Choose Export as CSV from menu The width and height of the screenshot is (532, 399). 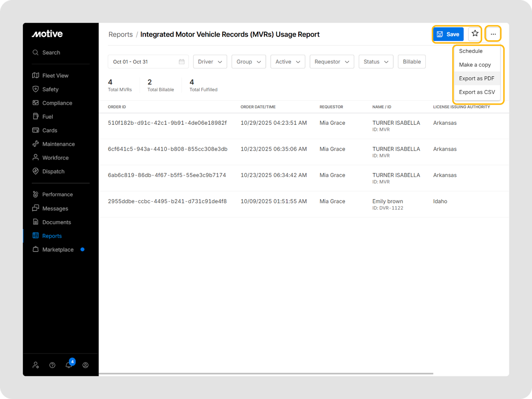click(477, 92)
